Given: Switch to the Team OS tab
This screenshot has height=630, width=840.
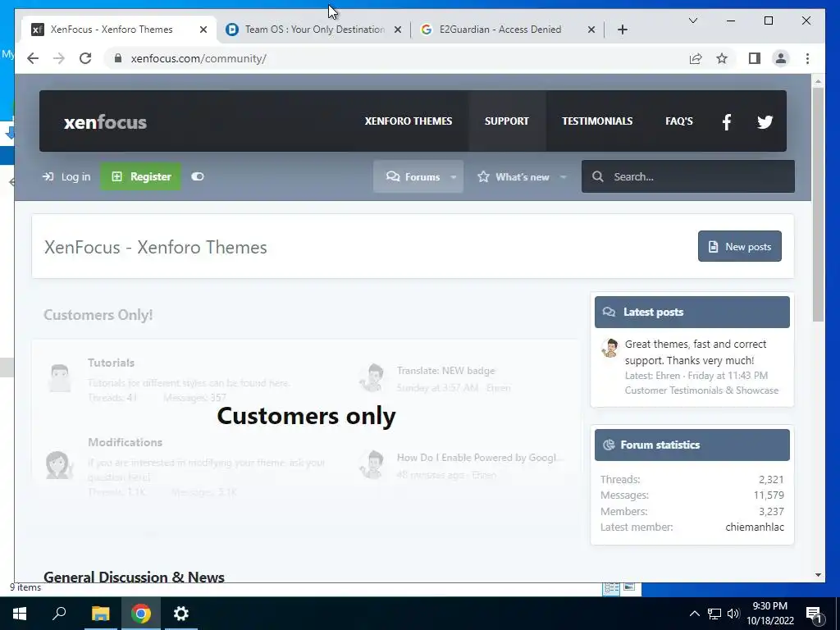Looking at the screenshot, I should [x=314, y=30].
